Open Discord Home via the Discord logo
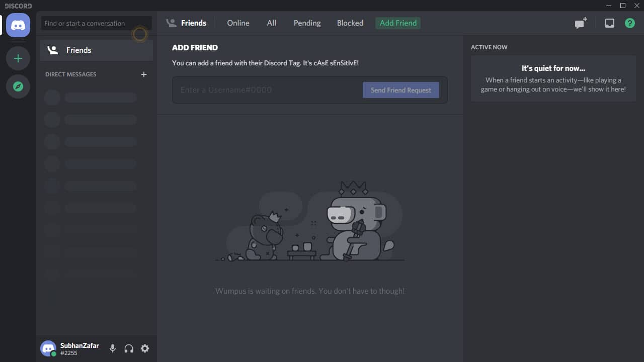 click(18, 25)
